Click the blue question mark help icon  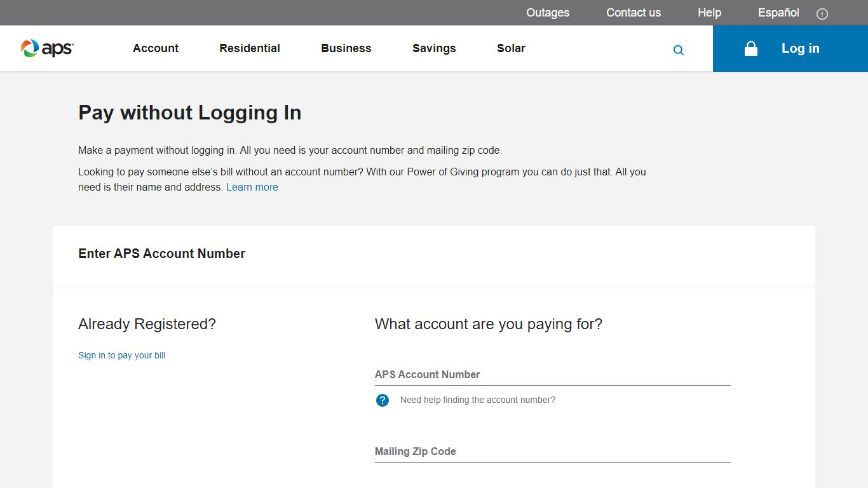[383, 400]
